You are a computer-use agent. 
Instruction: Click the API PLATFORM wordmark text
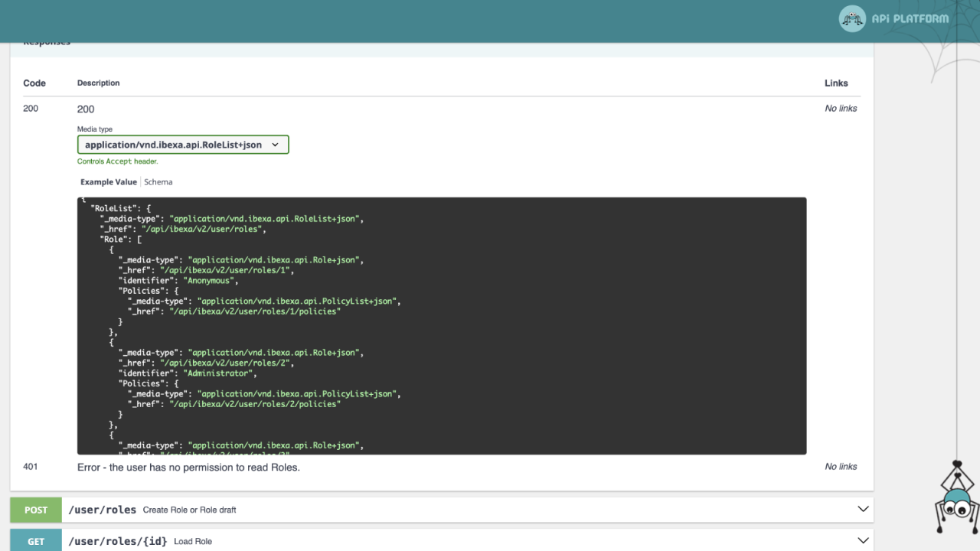pos(910,19)
